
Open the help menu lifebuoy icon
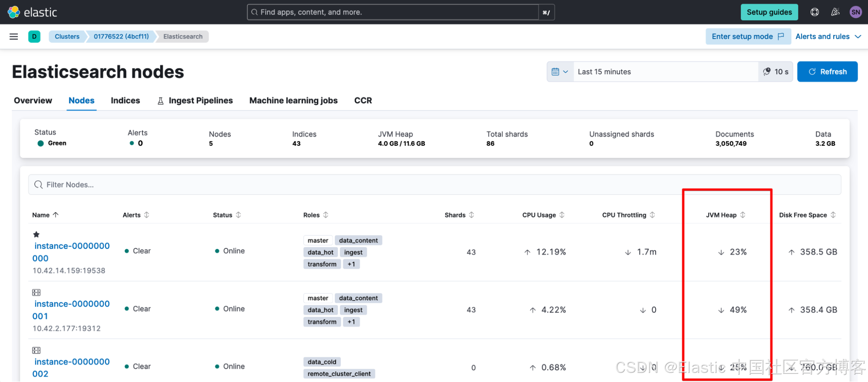point(815,12)
